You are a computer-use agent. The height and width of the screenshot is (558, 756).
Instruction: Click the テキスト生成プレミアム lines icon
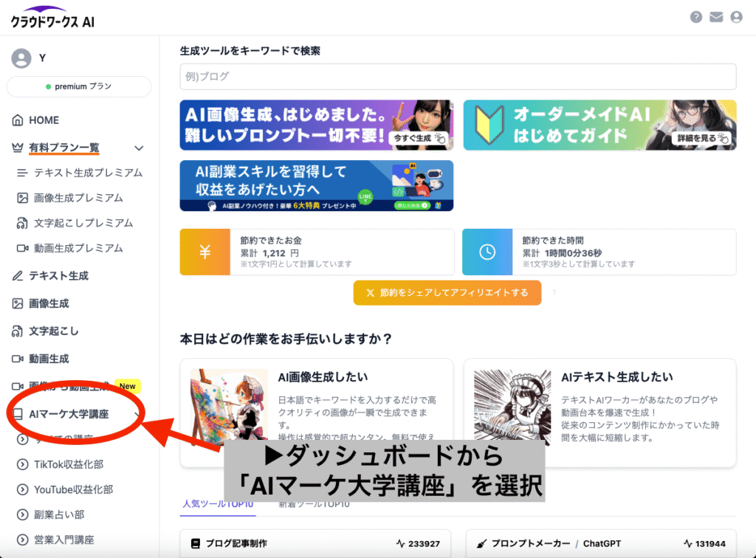click(22, 173)
